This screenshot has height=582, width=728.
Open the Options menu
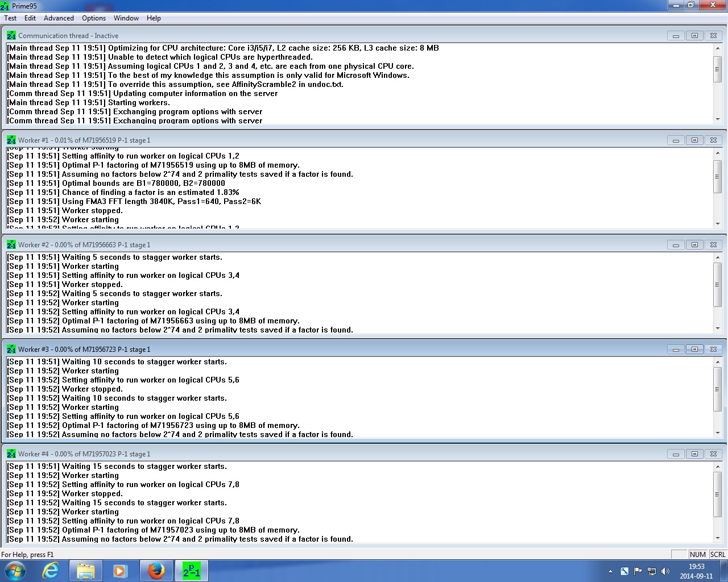click(94, 18)
